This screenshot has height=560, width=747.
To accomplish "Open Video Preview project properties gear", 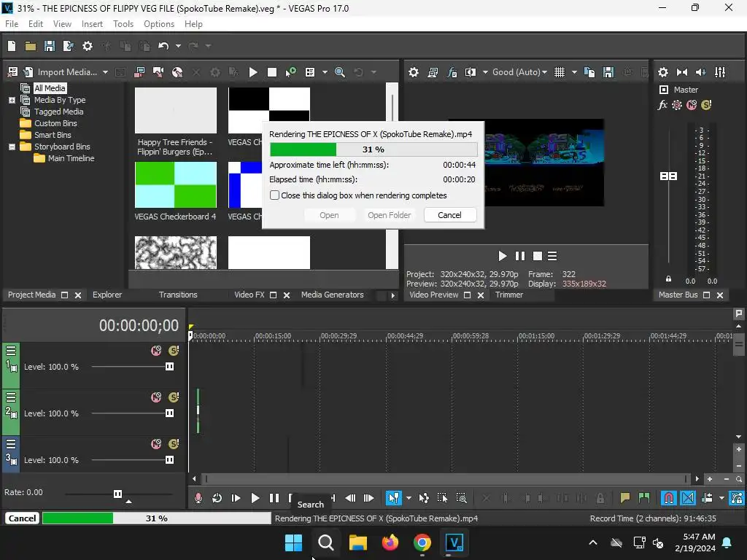I will point(414,72).
